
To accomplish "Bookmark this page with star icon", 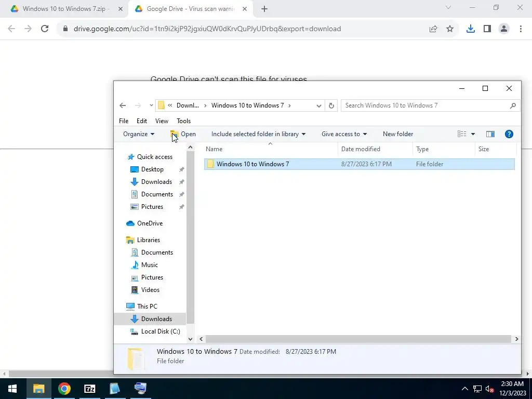I will (450, 29).
